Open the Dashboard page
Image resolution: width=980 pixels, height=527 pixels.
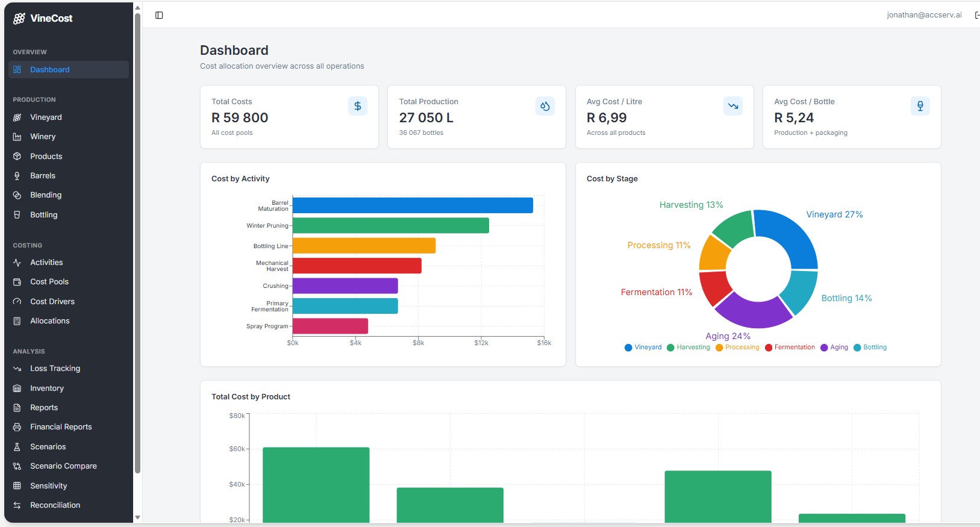coord(69,70)
